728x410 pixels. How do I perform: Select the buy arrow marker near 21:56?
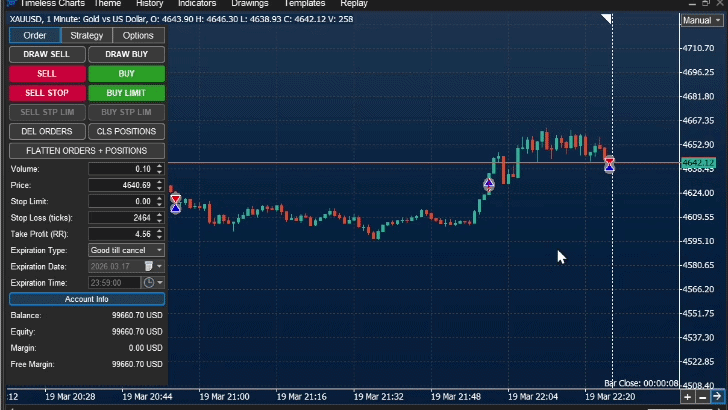pos(488,184)
